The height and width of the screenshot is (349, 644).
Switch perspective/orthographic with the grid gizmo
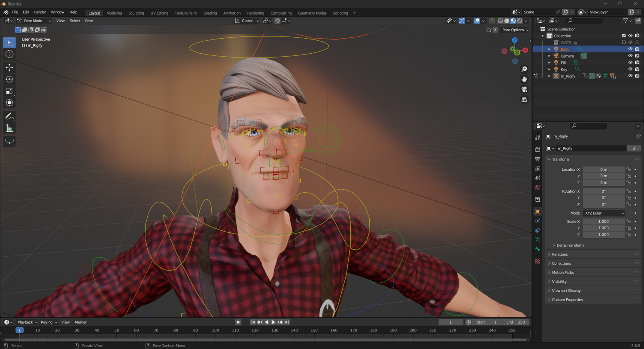tap(524, 100)
